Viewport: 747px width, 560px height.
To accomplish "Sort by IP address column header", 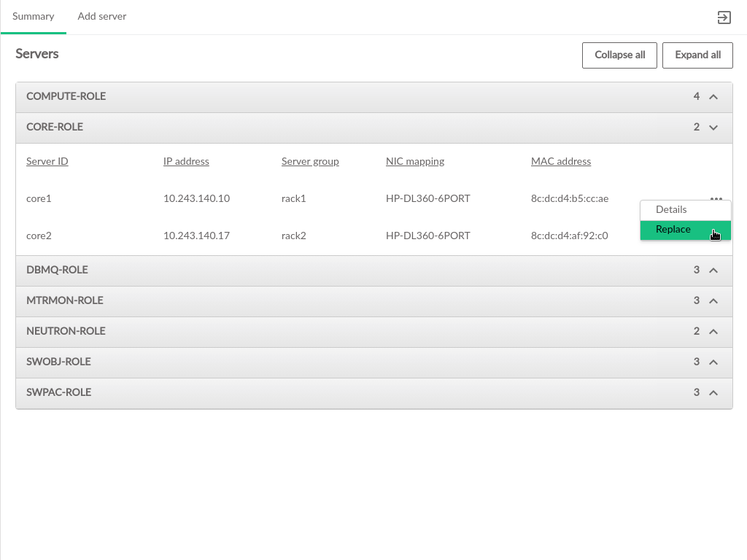I will tap(186, 162).
